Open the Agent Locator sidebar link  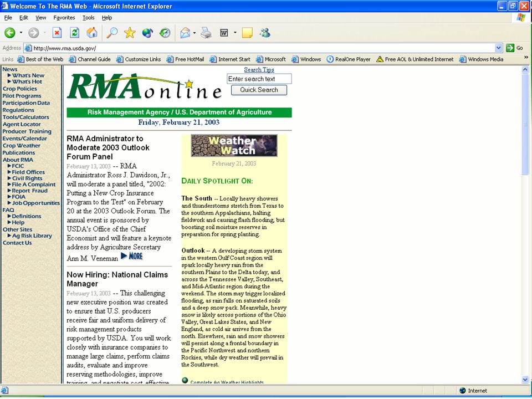[x=22, y=124]
